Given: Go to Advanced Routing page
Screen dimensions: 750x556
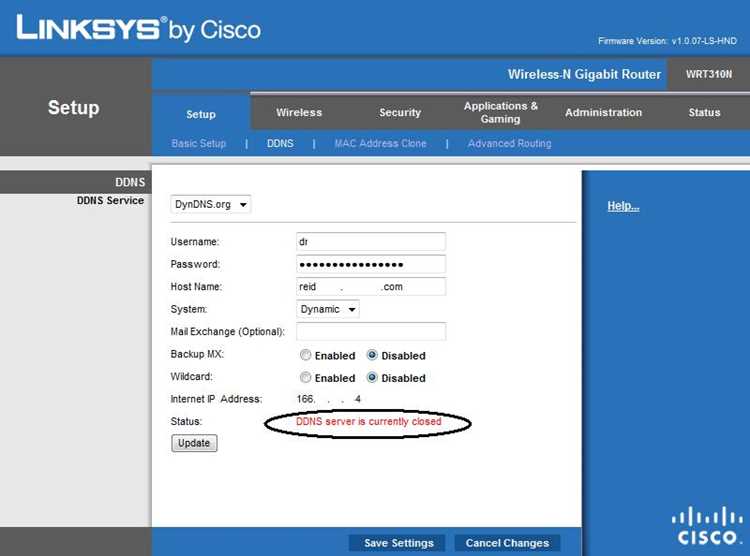Looking at the screenshot, I should pyautogui.click(x=509, y=143).
